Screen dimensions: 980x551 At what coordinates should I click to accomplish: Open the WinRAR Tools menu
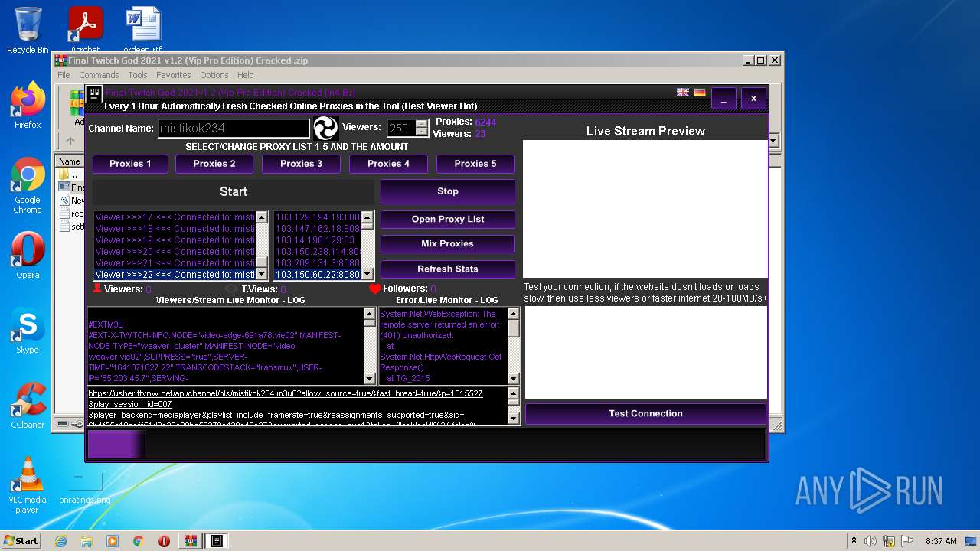pos(138,75)
